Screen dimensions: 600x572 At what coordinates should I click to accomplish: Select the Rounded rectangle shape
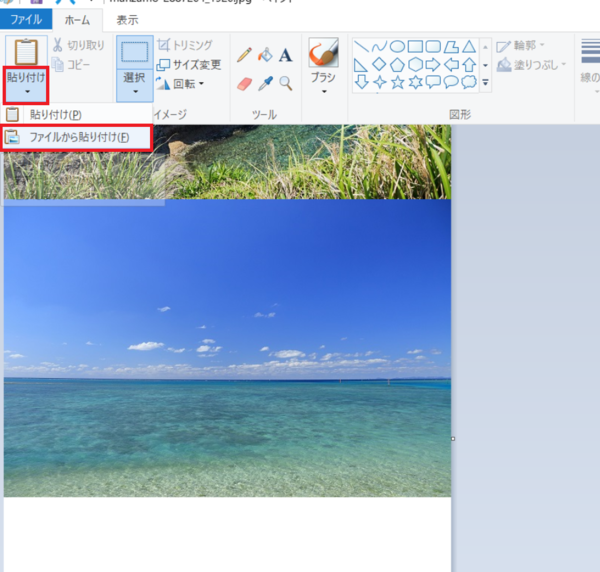click(x=433, y=47)
